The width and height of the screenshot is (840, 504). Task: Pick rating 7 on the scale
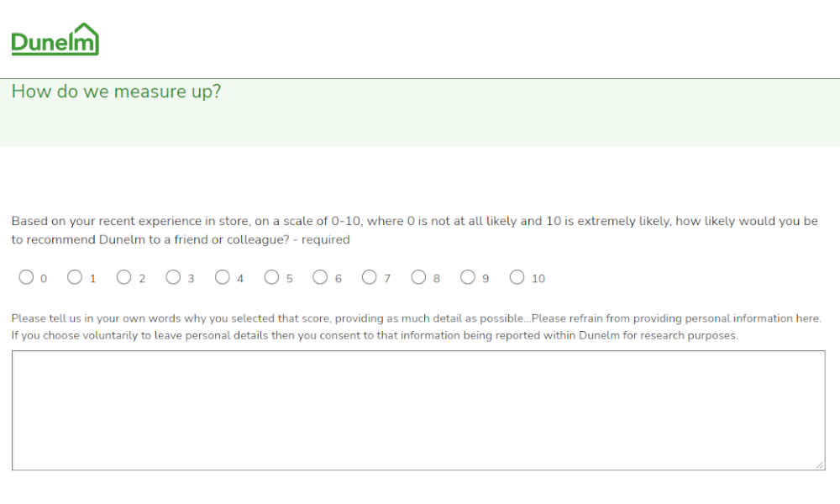(369, 277)
